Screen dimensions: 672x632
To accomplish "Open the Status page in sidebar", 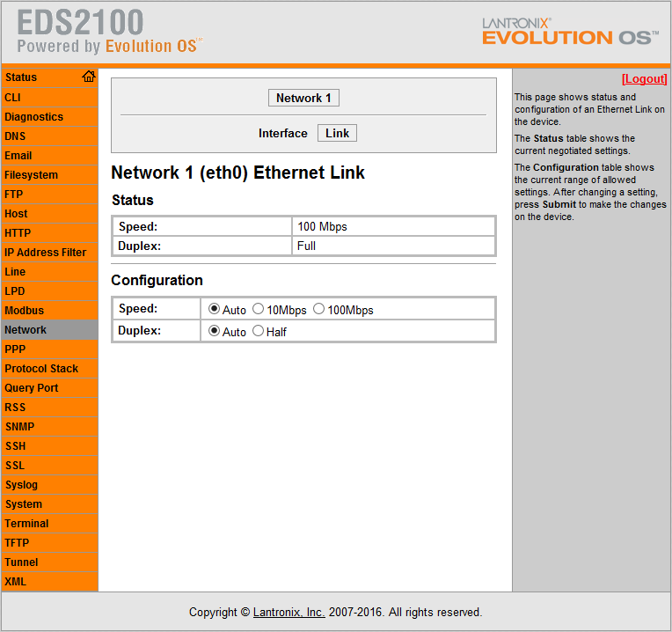I will pos(21,77).
